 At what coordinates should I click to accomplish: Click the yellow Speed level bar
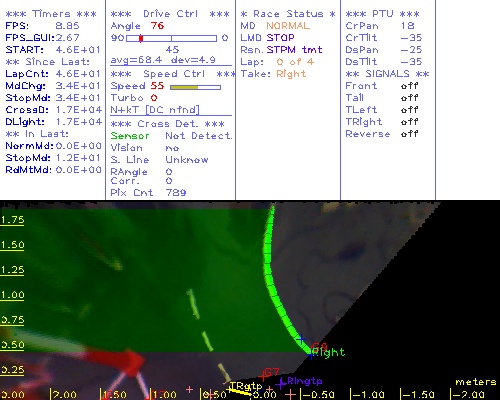pyautogui.click(x=184, y=87)
